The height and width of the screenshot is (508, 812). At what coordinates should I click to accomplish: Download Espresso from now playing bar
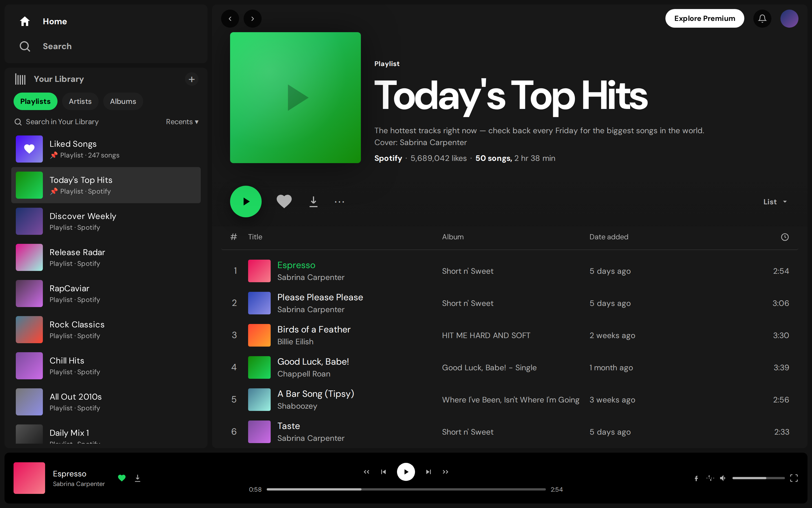(138, 478)
